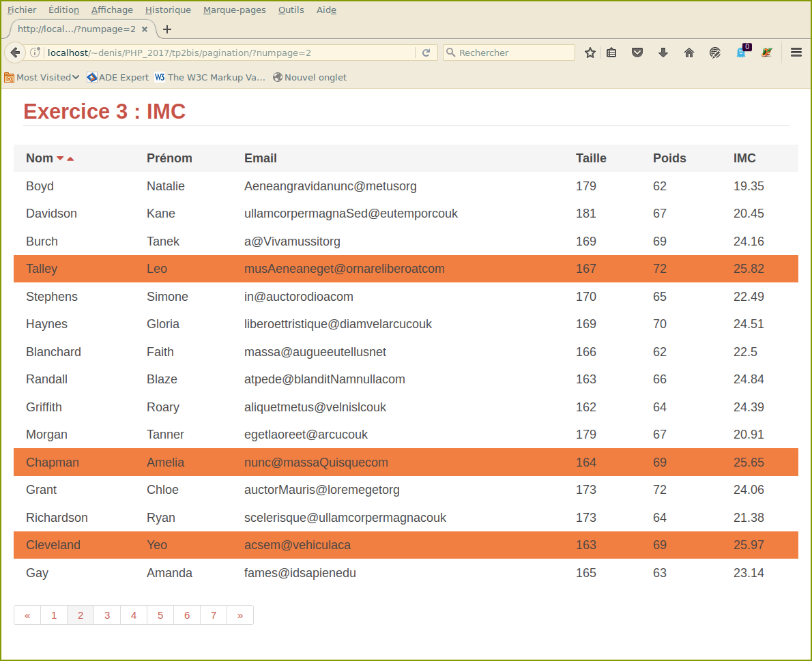812x661 pixels.
Task: Bookmark this page with the star icon
Action: (590, 53)
